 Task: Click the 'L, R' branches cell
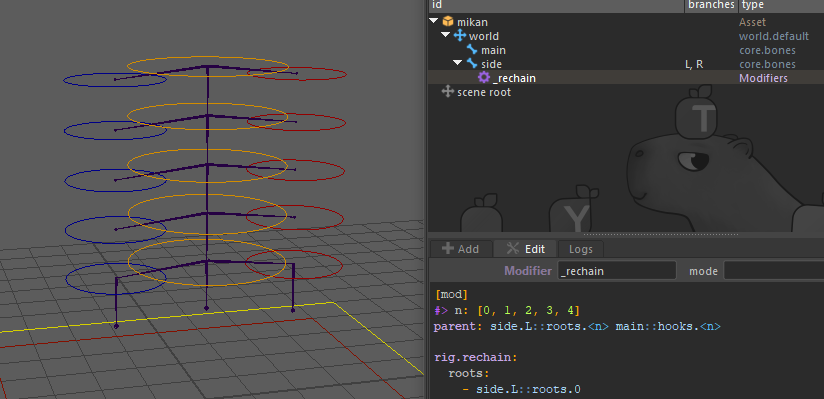pyautogui.click(x=694, y=64)
